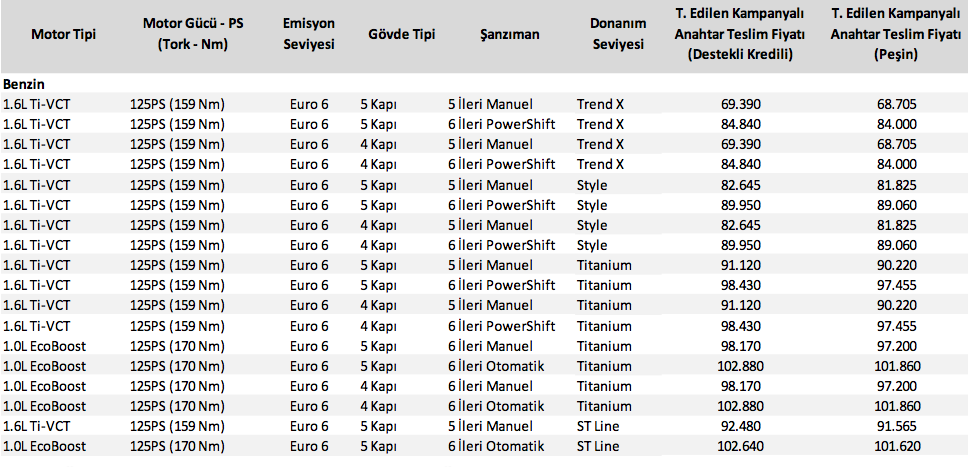968x467 pixels.
Task: Select the Donanım Seviyesi column header
Action: [x=618, y=34]
